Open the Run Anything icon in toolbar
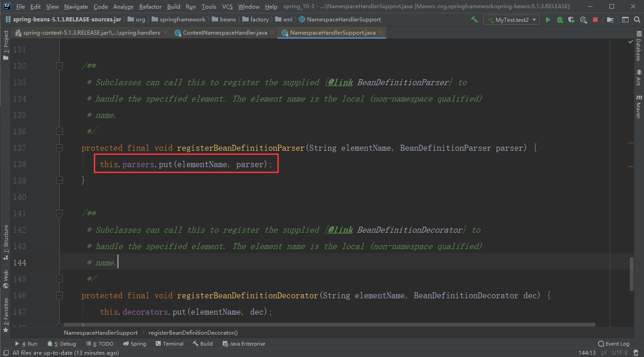This screenshot has height=357, width=644. (625, 20)
